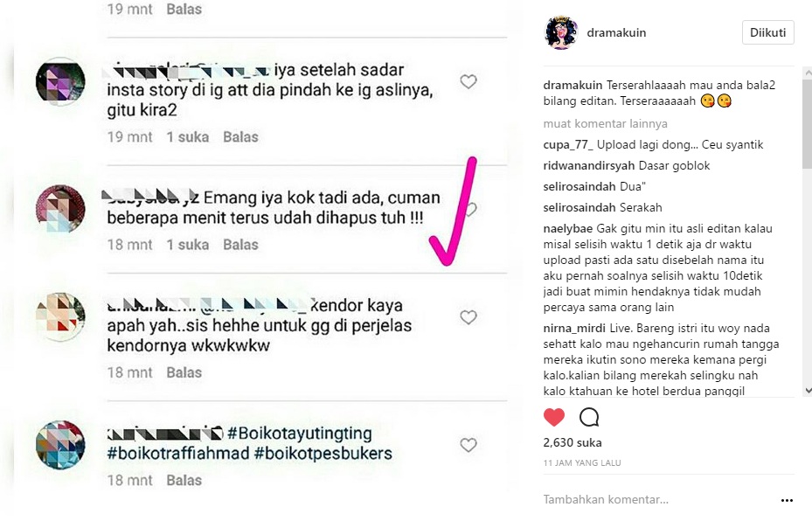Click scrollbar up arrow in comments
Screen dimensions: 812x521
click(x=808, y=73)
